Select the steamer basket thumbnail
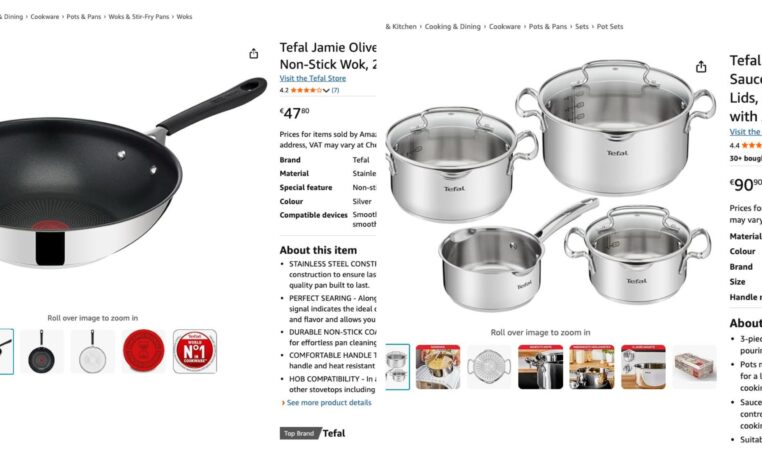 tap(489, 367)
